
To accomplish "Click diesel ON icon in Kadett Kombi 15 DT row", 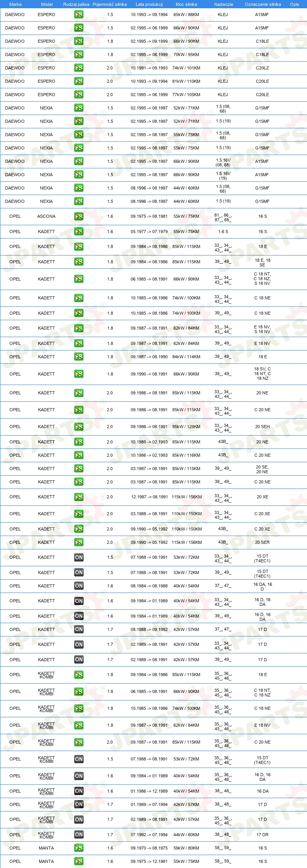I will click(79, 759).
